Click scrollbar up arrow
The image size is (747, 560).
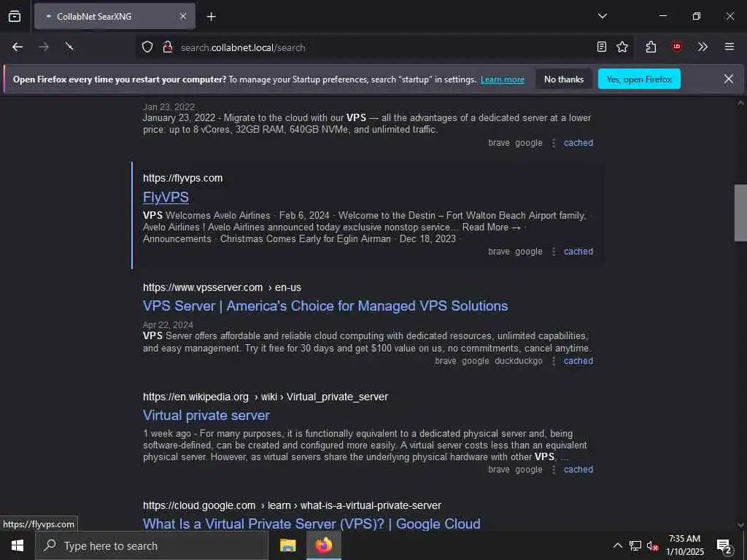[x=740, y=102]
